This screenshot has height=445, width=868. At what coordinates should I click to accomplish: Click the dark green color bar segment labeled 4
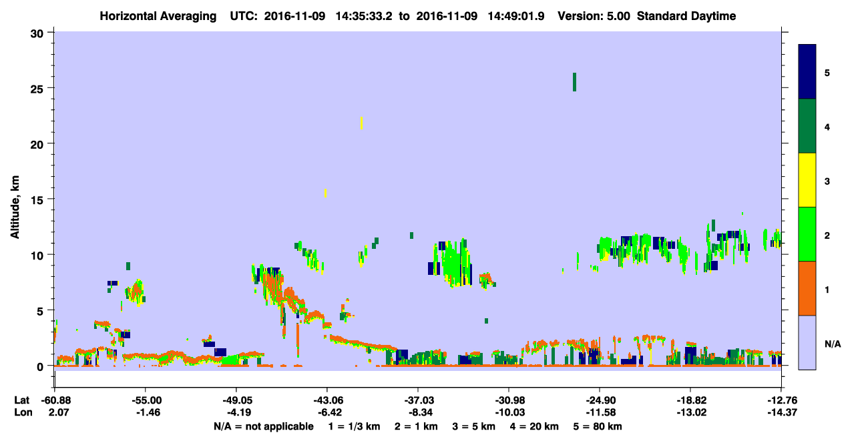pyautogui.click(x=807, y=126)
